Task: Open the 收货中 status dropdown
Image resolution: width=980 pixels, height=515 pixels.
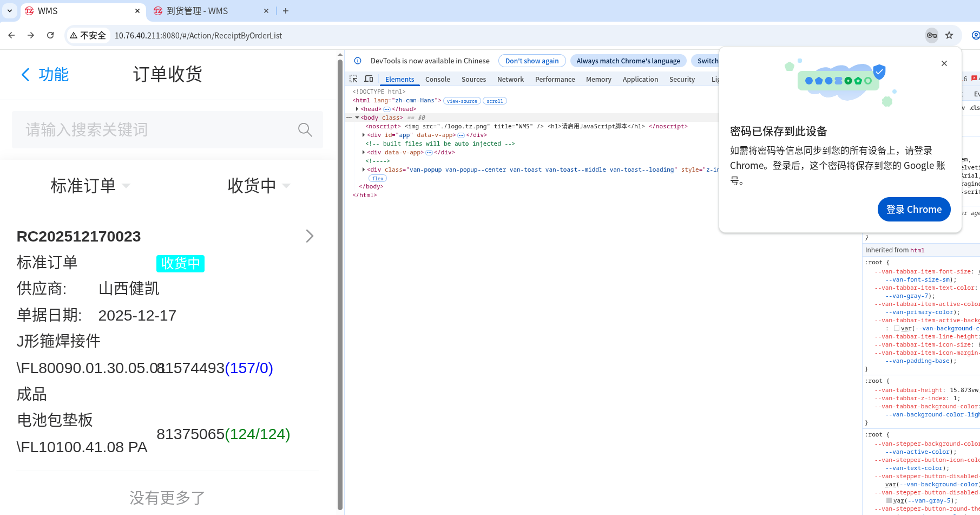Action: click(x=259, y=186)
